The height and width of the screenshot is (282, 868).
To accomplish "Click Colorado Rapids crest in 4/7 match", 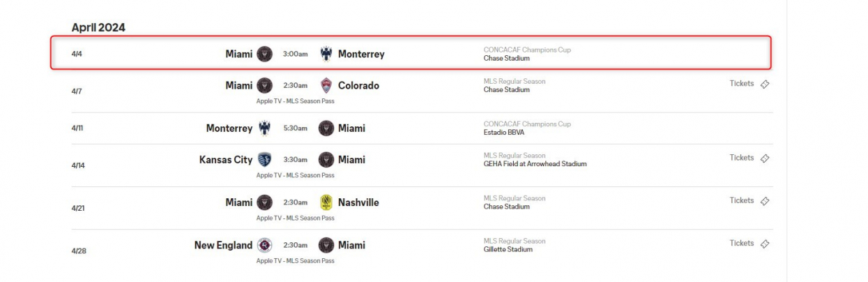I will [x=326, y=85].
